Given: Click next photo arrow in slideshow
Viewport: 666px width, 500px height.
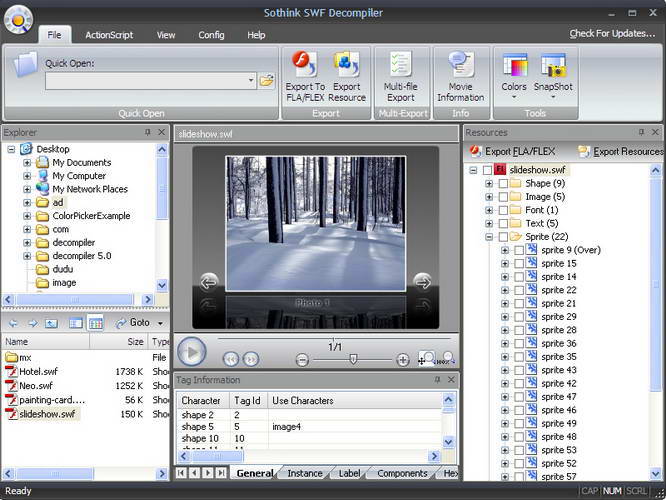Looking at the screenshot, I should coord(422,282).
